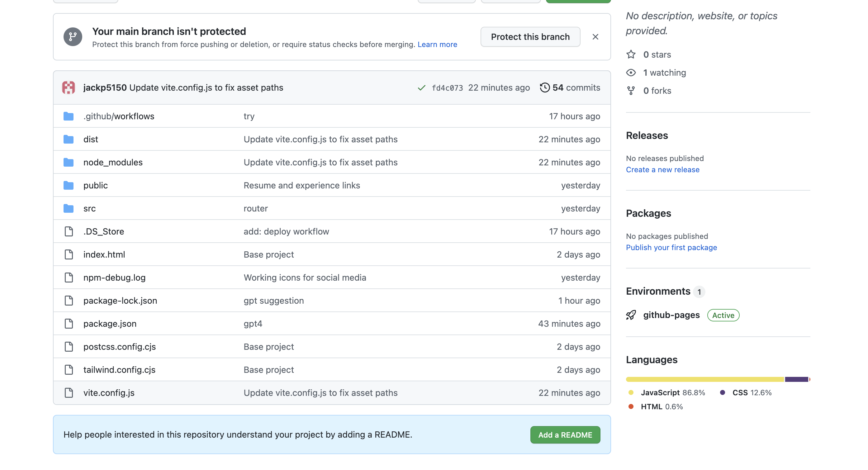Screen dimensions: 868x470
Task: Open latest commit message Update vite.config.js
Action: point(206,88)
